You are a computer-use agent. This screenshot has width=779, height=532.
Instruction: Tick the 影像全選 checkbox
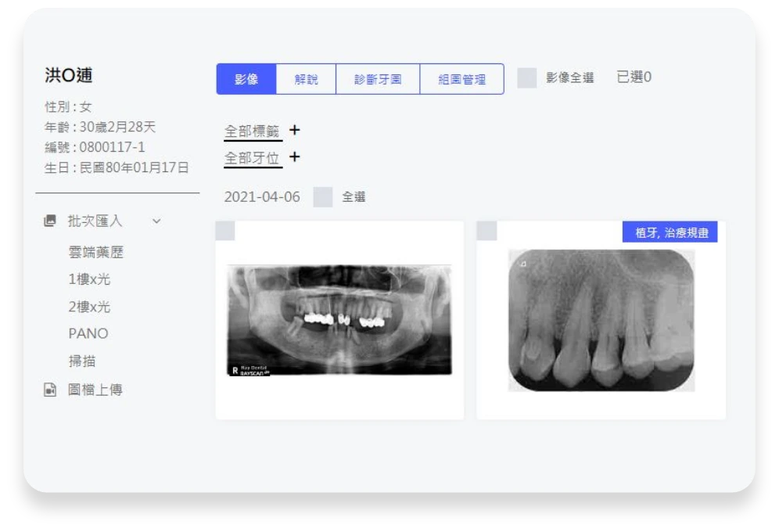click(526, 78)
